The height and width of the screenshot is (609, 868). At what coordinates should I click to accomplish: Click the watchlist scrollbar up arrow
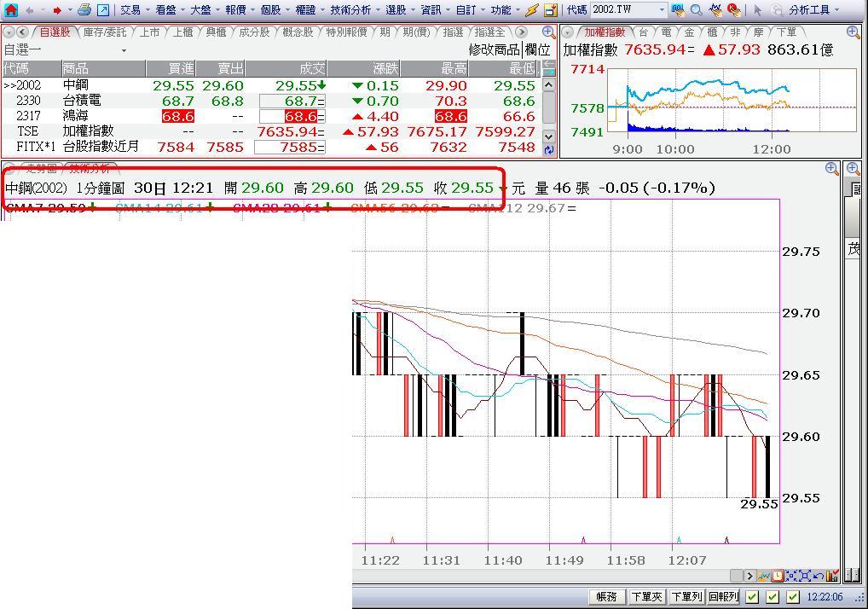pyautogui.click(x=548, y=84)
